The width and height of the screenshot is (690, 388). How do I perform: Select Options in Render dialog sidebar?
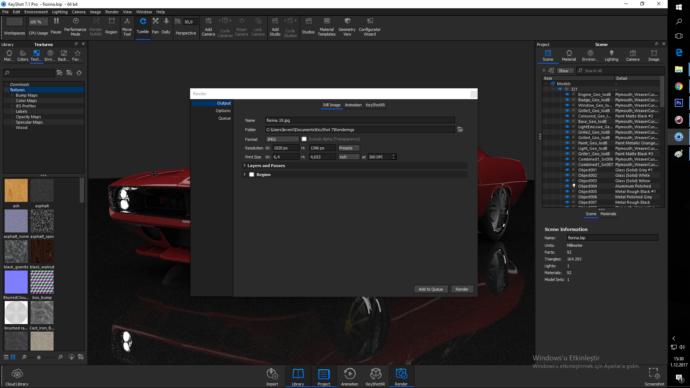click(223, 111)
